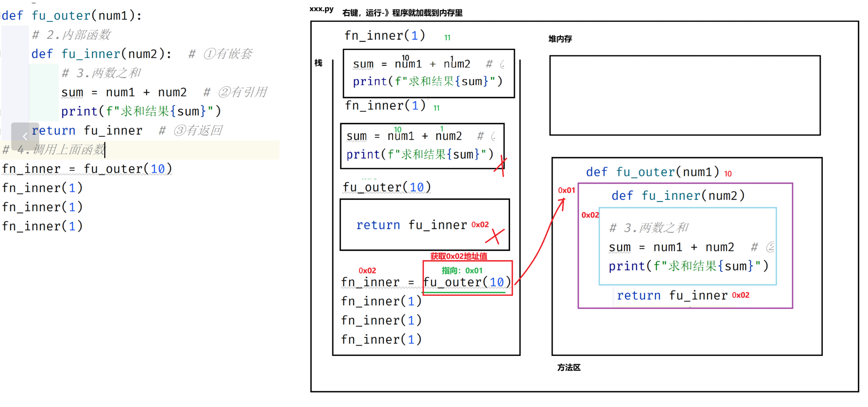Click 'def fu_outer(num1):' in the code editor

(x=72, y=16)
